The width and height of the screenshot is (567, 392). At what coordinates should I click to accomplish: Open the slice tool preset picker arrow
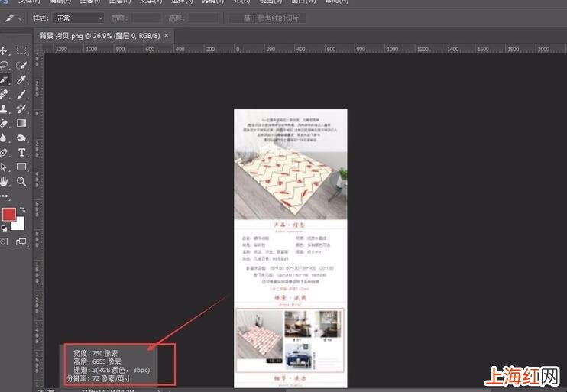click(x=20, y=18)
